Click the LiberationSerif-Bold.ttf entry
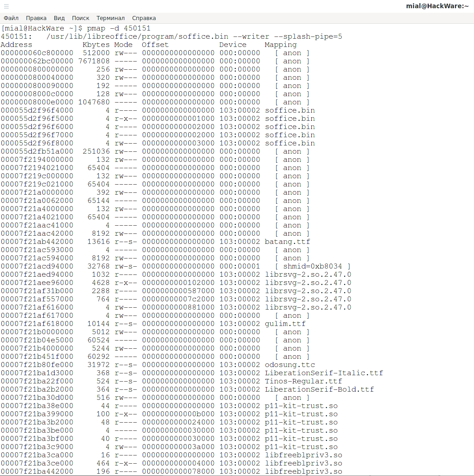Screen dimensions: 474x476 [319, 389]
